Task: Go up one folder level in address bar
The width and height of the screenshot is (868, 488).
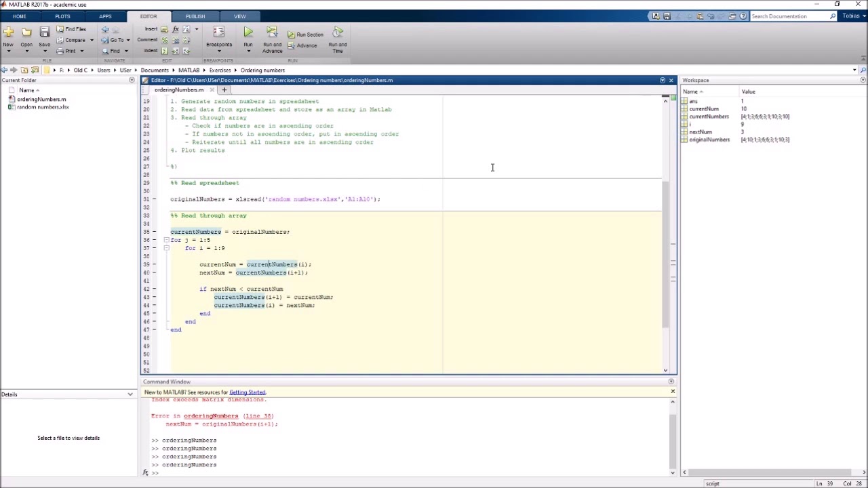Action: coord(24,70)
